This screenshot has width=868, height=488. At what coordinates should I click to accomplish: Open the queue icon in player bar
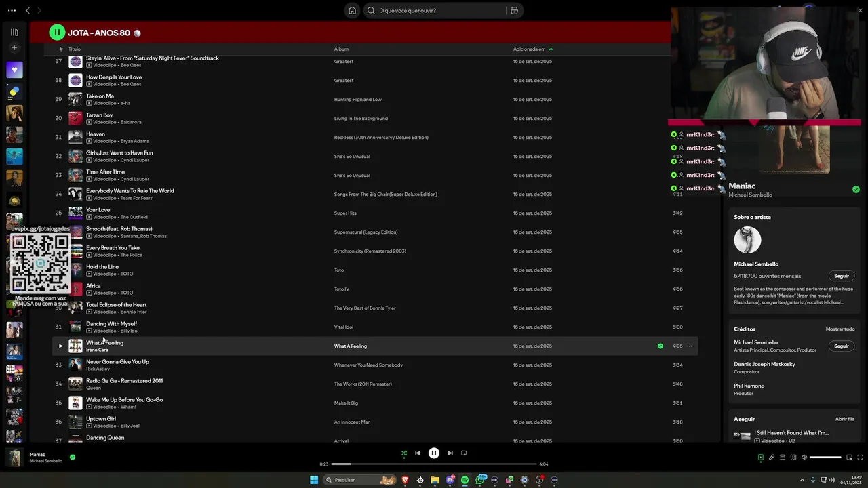click(x=782, y=457)
